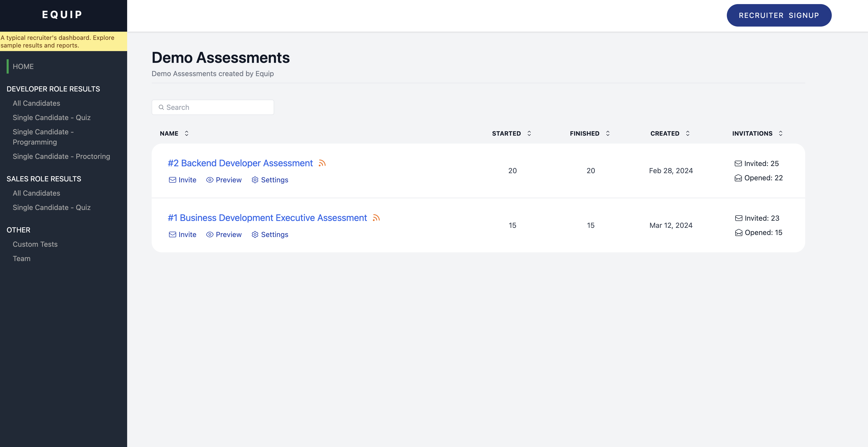
Task: Click the envelope icon next to Invited: 23
Action: [x=738, y=218]
